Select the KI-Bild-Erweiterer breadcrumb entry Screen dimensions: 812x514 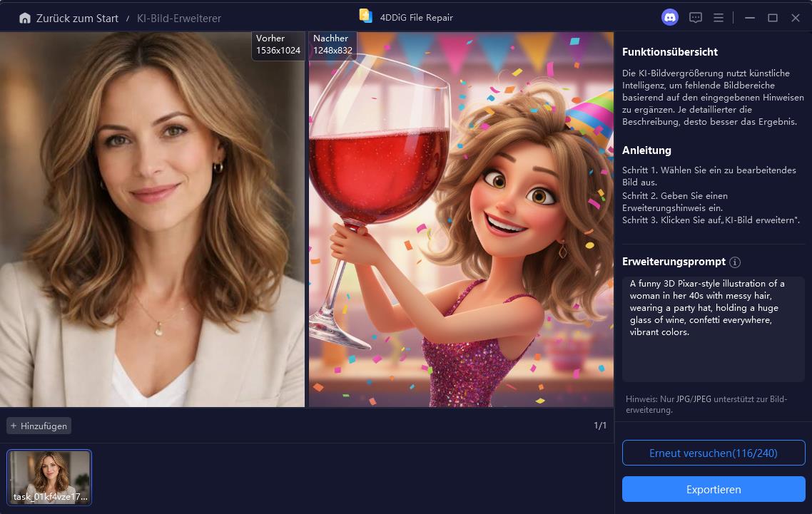(x=178, y=18)
